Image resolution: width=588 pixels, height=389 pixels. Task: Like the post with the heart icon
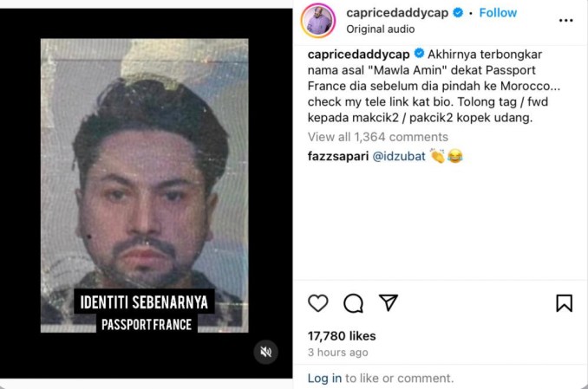(x=318, y=303)
